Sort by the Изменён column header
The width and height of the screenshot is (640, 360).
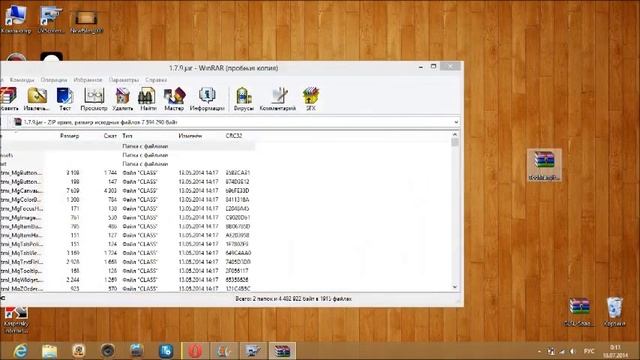190,136
